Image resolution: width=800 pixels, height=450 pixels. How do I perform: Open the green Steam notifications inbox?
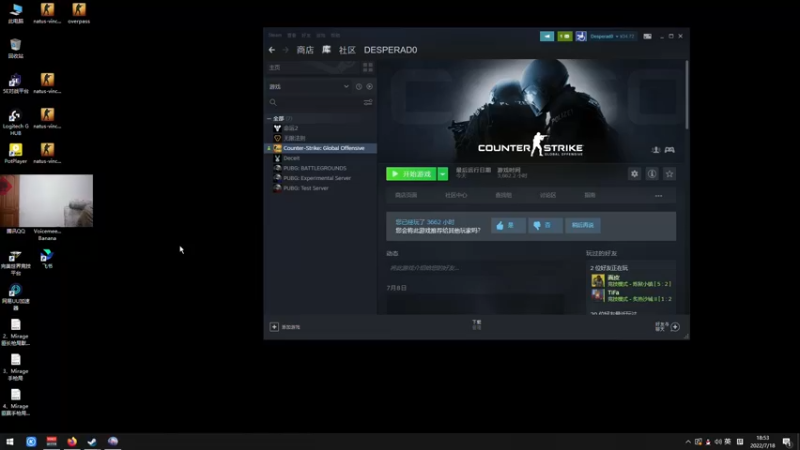pyautogui.click(x=564, y=36)
